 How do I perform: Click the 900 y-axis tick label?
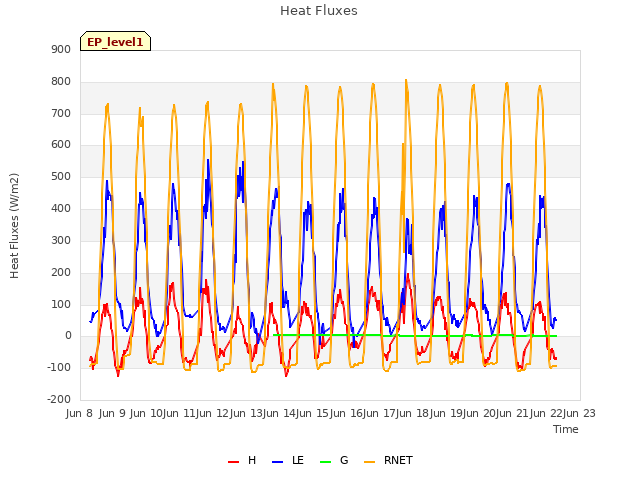click(x=61, y=50)
